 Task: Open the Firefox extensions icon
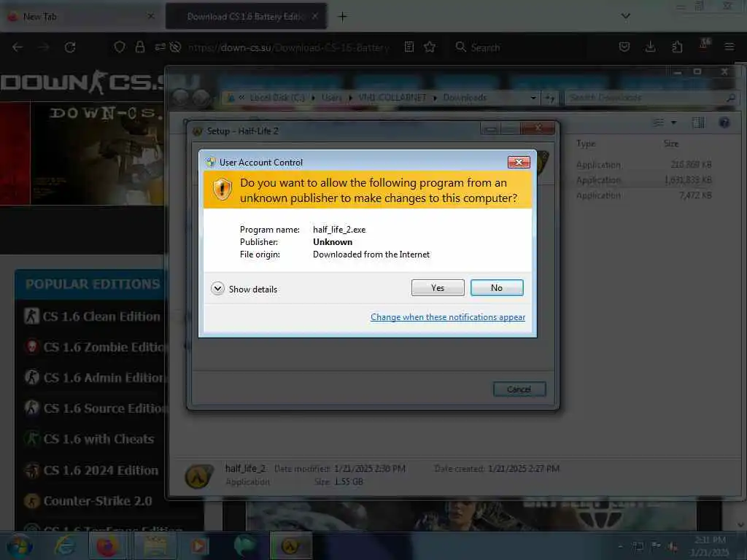click(x=677, y=47)
